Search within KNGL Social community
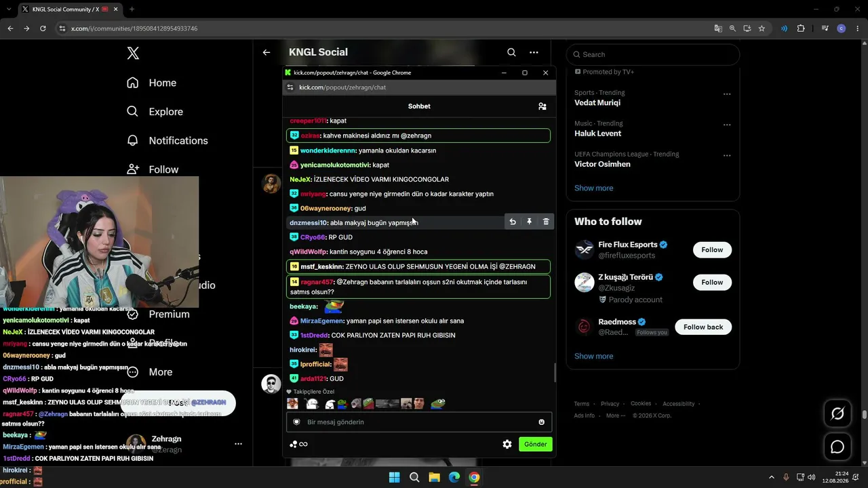The image size is (868, 488). pos(511,52)
